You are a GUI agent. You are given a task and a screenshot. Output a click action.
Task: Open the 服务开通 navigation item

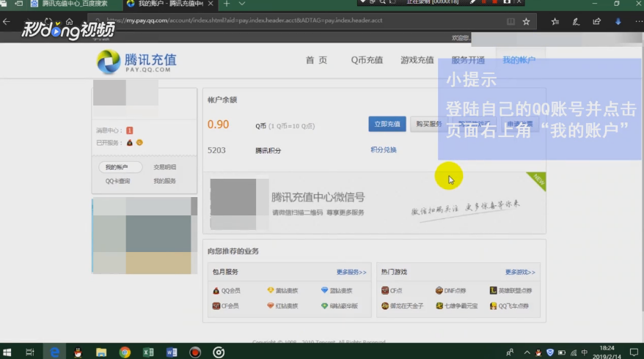pyautogui.click(x=468, y=60)
